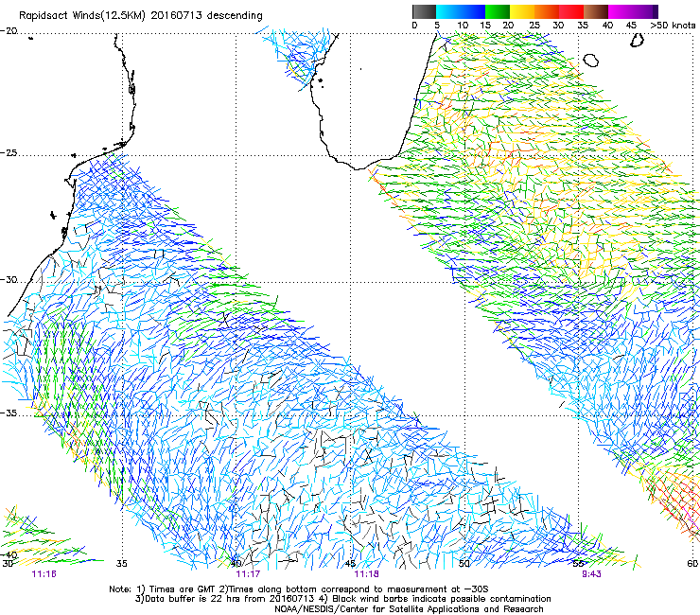This screenshot has width=700, height=615.
Task: Select the gray 0-5 knots legend swatch
Action: click(x=424, y=11)
